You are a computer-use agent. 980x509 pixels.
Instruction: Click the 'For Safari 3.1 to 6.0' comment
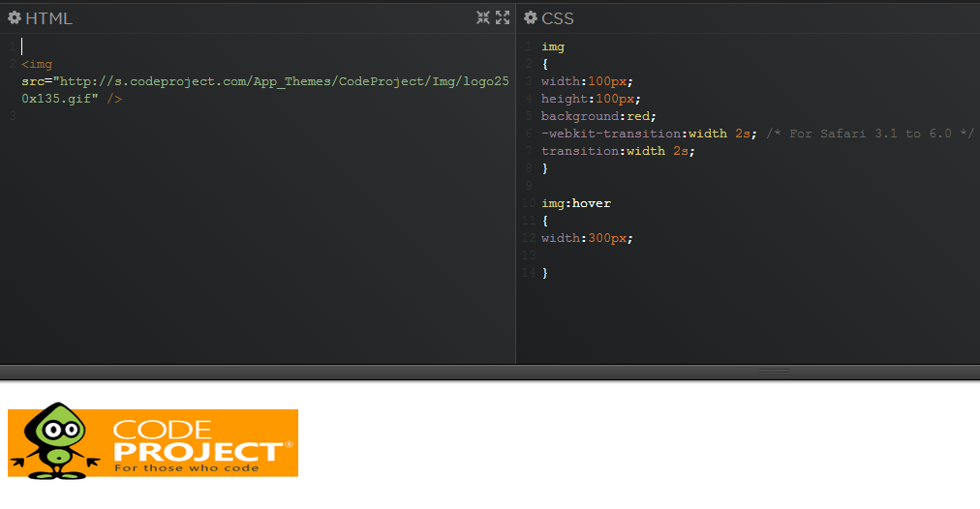click(x=870, y=134)
